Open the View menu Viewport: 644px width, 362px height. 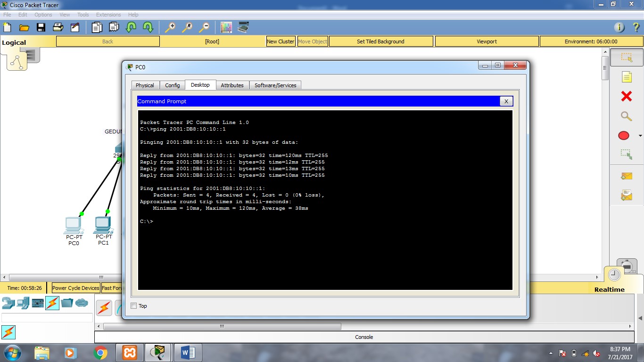coord(65,15)
